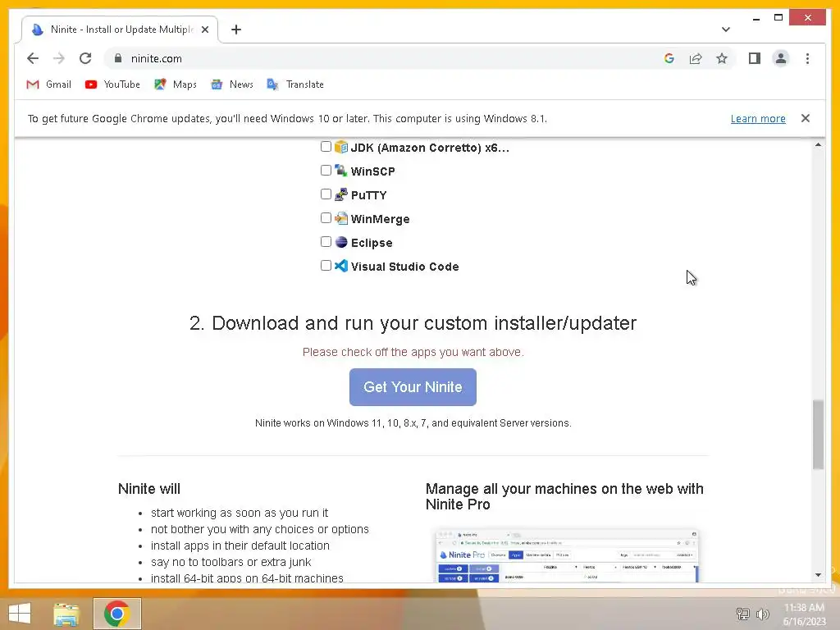Go back with the browser back arrow
Image resolution: width=840 pixels, height=630 pixels.
point(33,58)
